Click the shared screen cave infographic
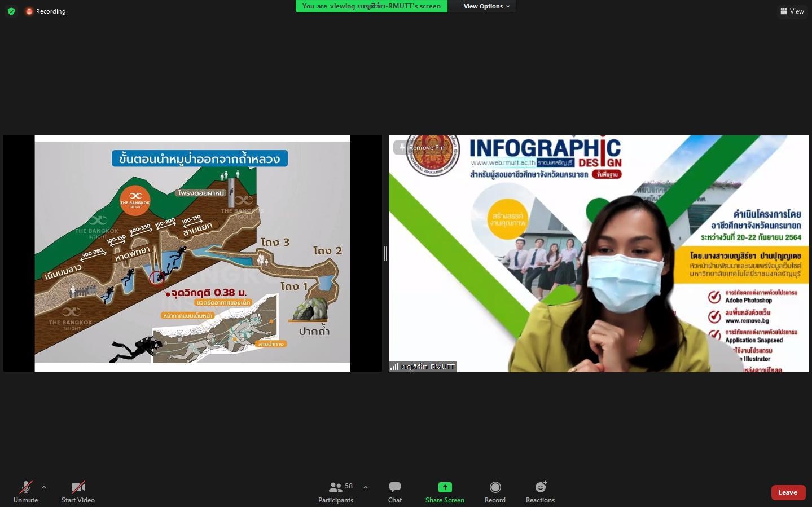 [x=192, y=253]
